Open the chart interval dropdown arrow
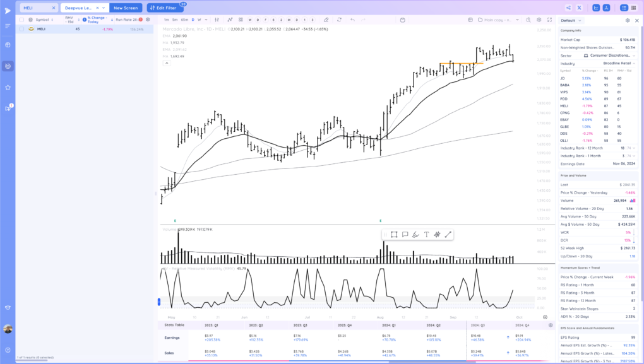Screen dimensions: 644x364 [206, 20]
